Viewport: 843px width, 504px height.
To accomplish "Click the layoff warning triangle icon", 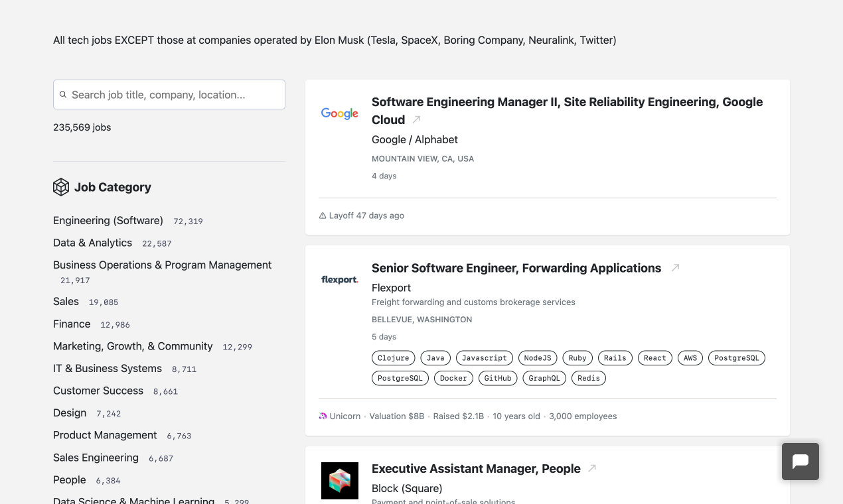I will coord(323,216).
